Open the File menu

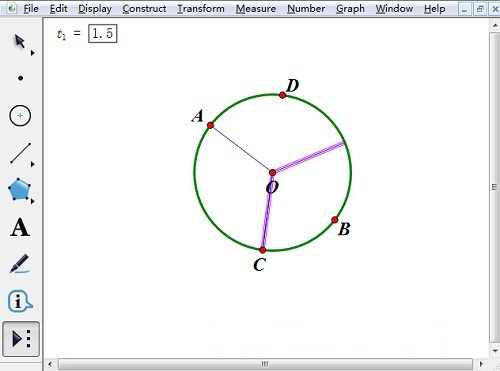pos(31,9)
